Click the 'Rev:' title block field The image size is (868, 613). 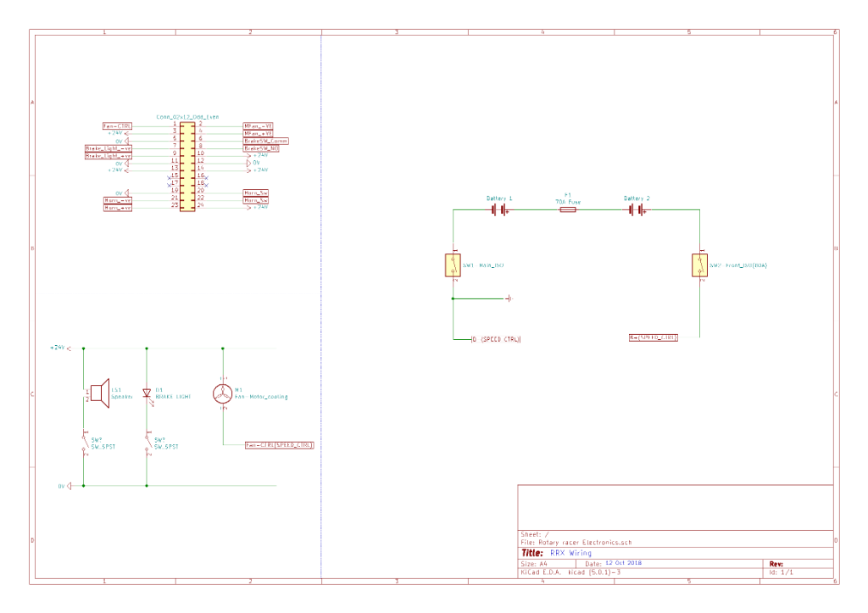[776, 564]
